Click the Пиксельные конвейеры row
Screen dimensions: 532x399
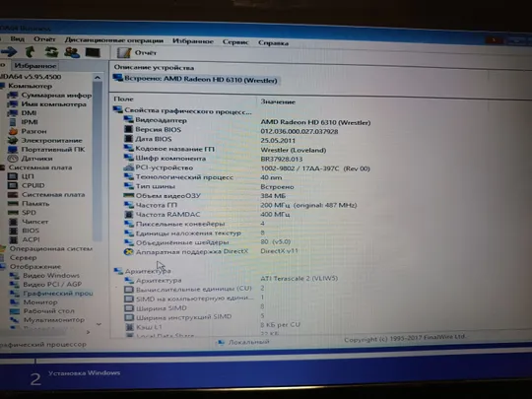(x=194, y=224)
